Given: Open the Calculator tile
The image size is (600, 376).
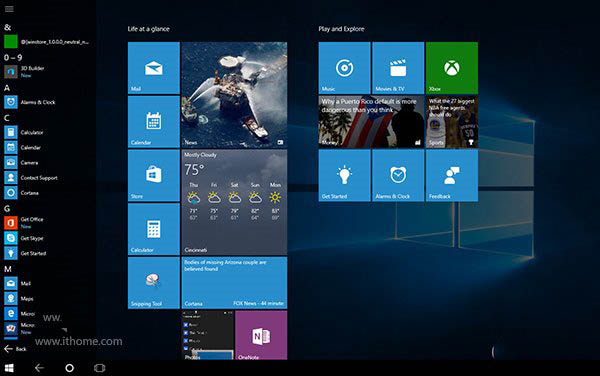Looking at the screenshot, I should [x=153, y=229].
